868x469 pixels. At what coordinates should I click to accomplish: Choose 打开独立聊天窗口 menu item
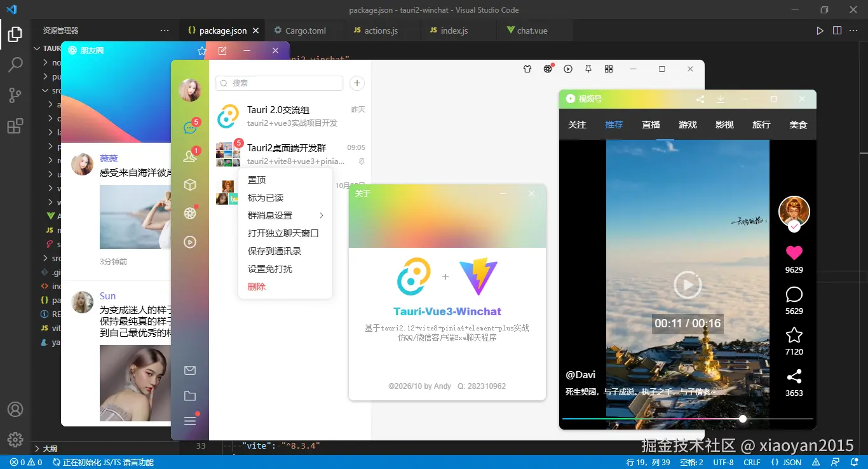285,233
